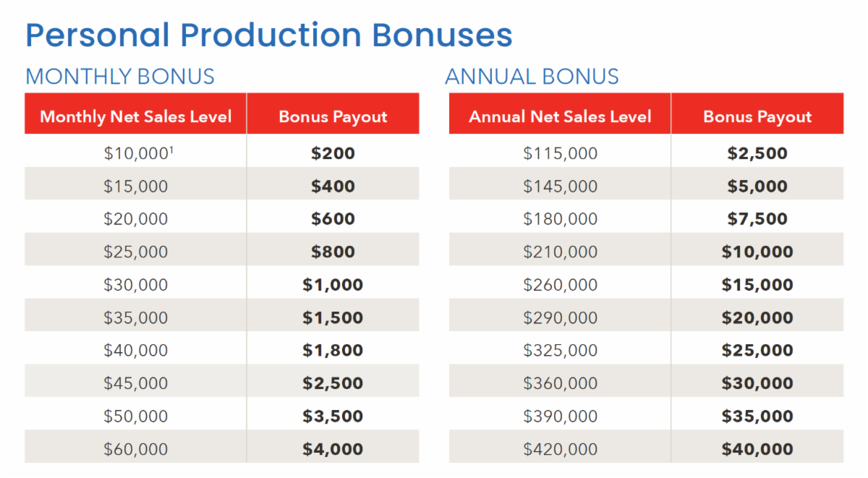This screenshot has width=868, height=478.
Task: Click the $420,000 annual sales level
Action: tap(560, 449)
